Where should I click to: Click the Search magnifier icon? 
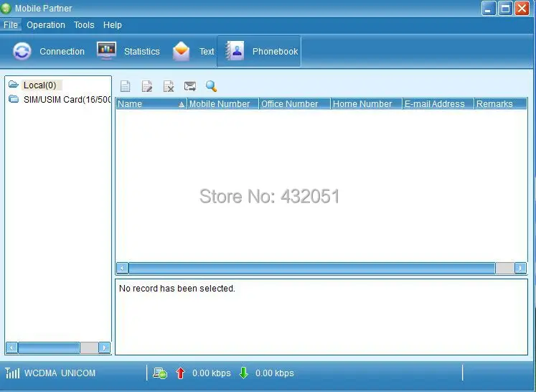(211, 86)
